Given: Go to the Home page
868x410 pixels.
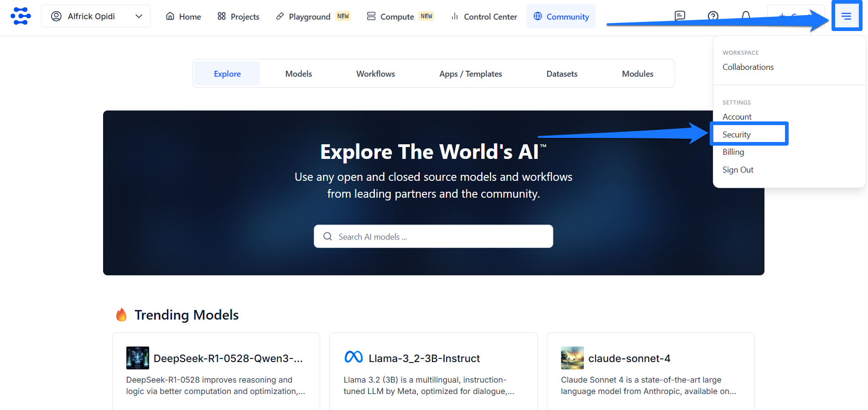Looking at the screenshot, I should pyautogui.click(x=183, y=16).
